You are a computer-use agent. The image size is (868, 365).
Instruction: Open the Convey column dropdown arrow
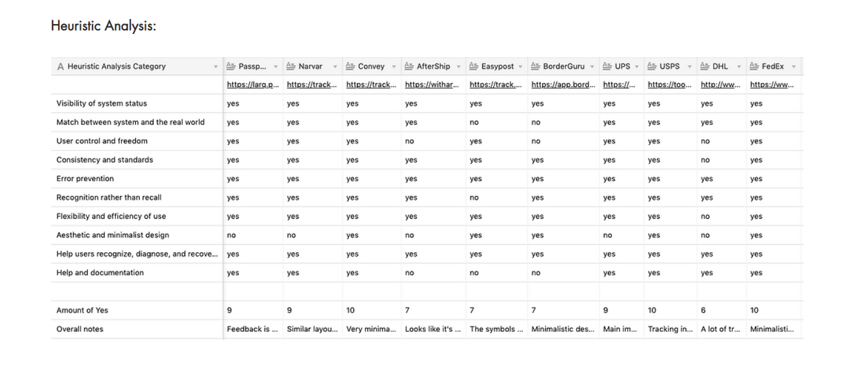tap(395, 67)
